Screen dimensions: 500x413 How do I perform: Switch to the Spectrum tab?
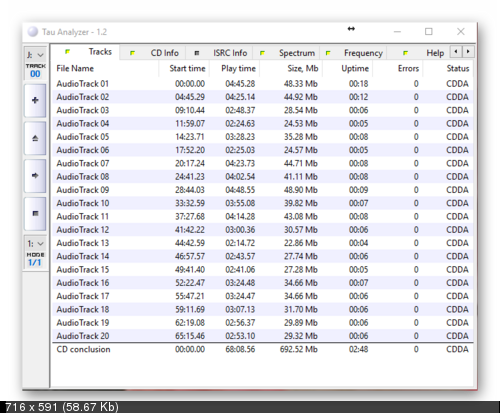(287, 53)
